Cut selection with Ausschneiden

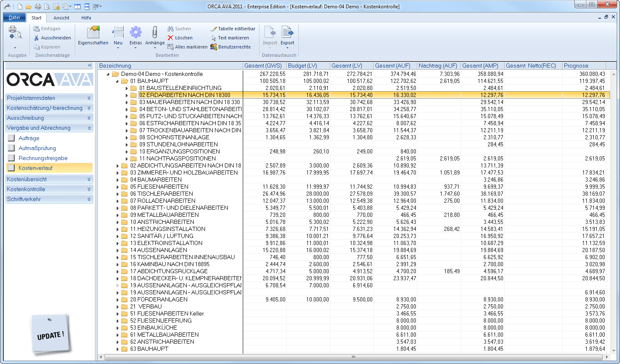52,38
